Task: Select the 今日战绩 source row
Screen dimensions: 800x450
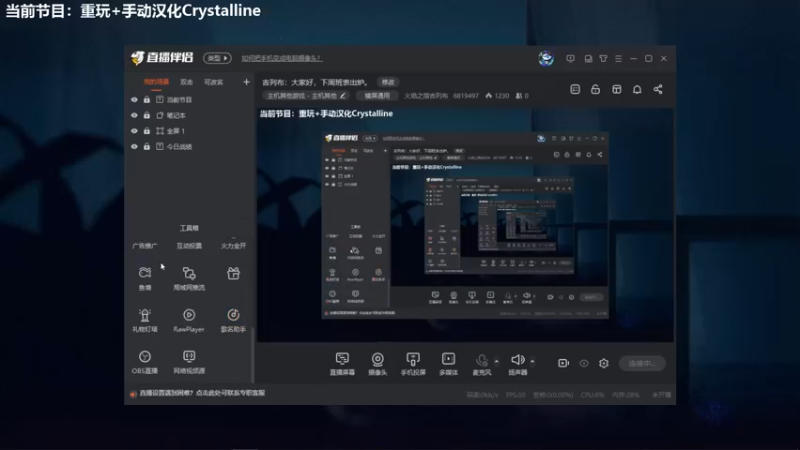Action: click(x=190, y=146)
